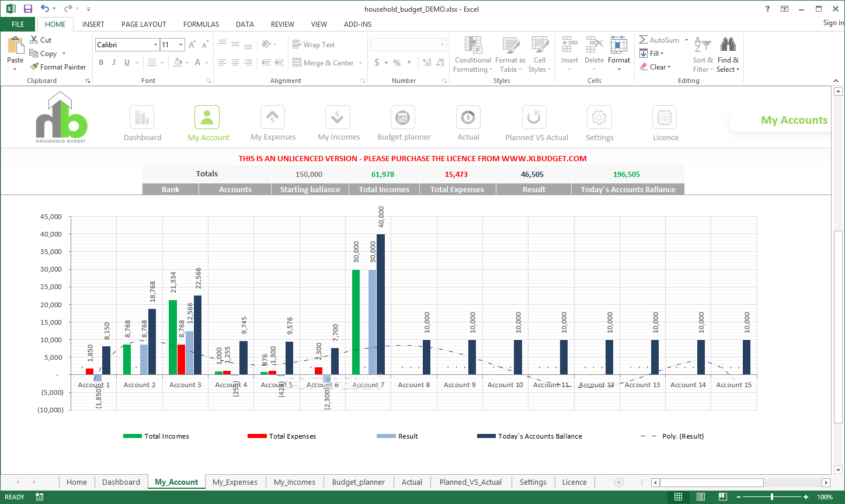Image resolution: width=845 pixels, height=504 pixels.
Task: Click the Format Painter brush
Action: (34, 67)
